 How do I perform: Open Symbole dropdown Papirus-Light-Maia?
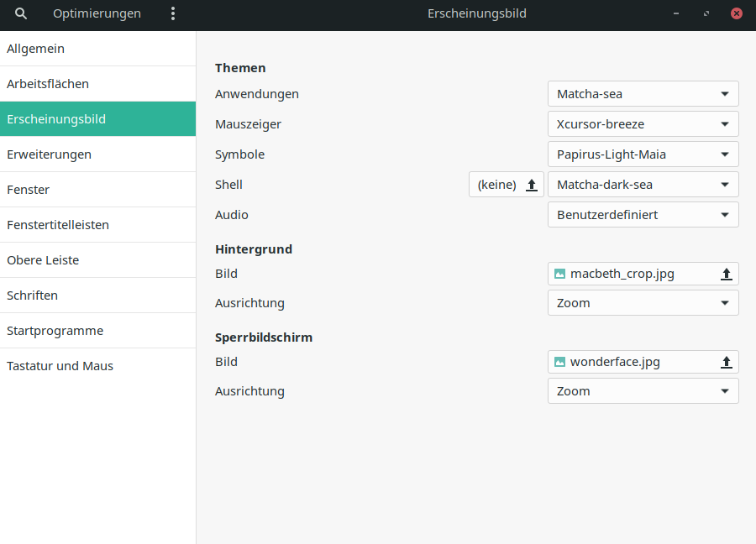643,154
